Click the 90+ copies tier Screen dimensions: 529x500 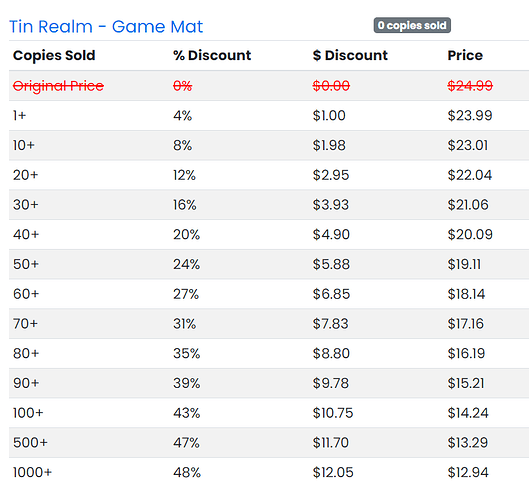(26, 383)
